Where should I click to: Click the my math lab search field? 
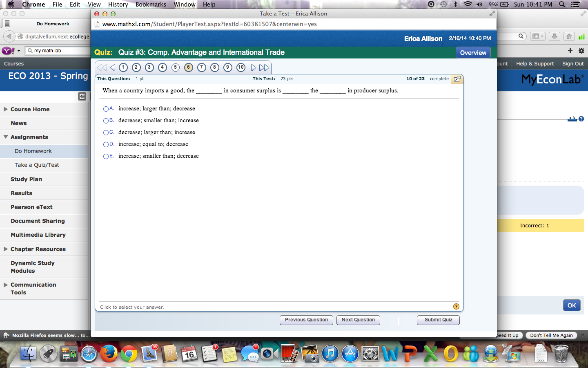(57, 51)
